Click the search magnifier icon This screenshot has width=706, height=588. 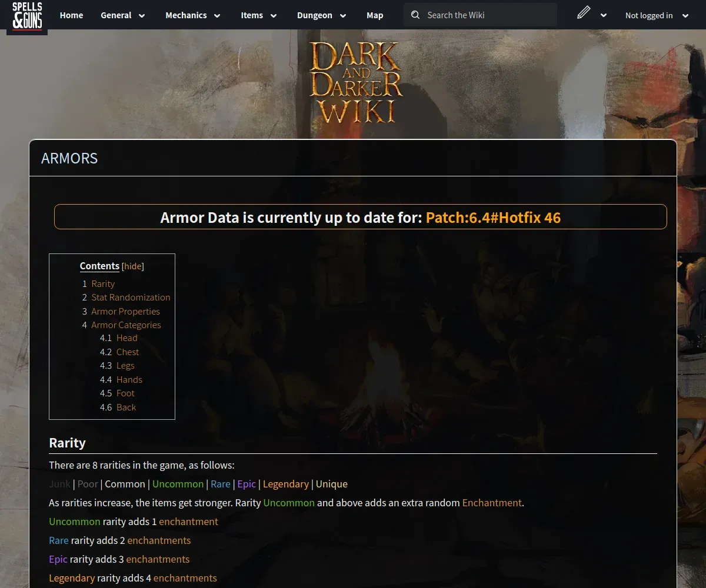point(415,15)
